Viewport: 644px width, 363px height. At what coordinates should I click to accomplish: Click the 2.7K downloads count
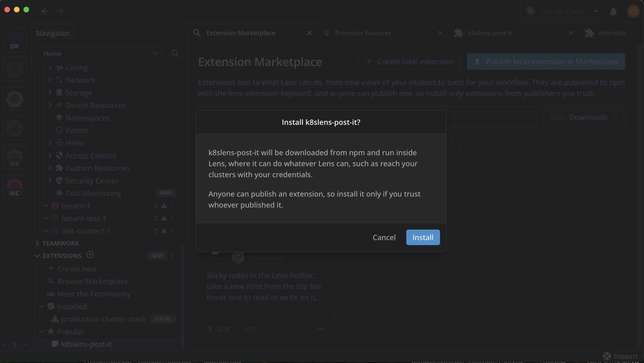coord(223,329)
